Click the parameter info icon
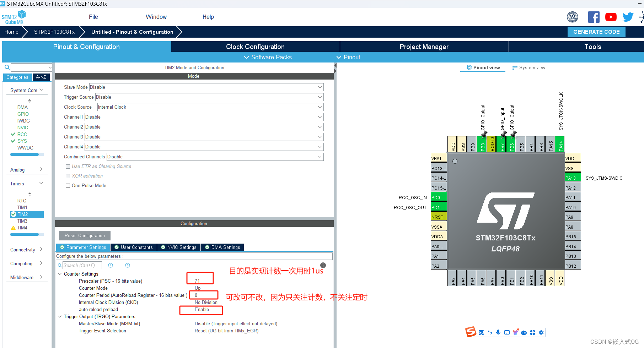The image size is (644, 348). tap(323, 265)
